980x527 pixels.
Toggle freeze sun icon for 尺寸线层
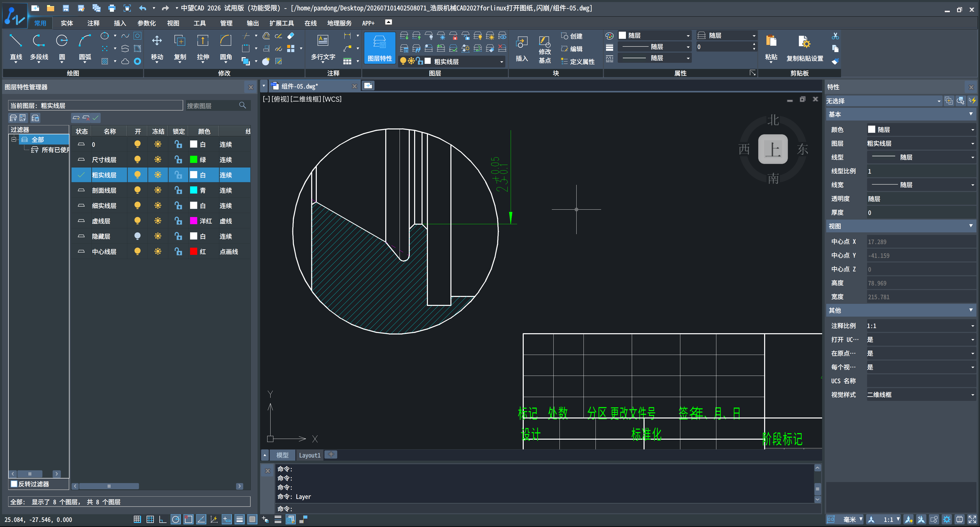[x=157, y=159]
